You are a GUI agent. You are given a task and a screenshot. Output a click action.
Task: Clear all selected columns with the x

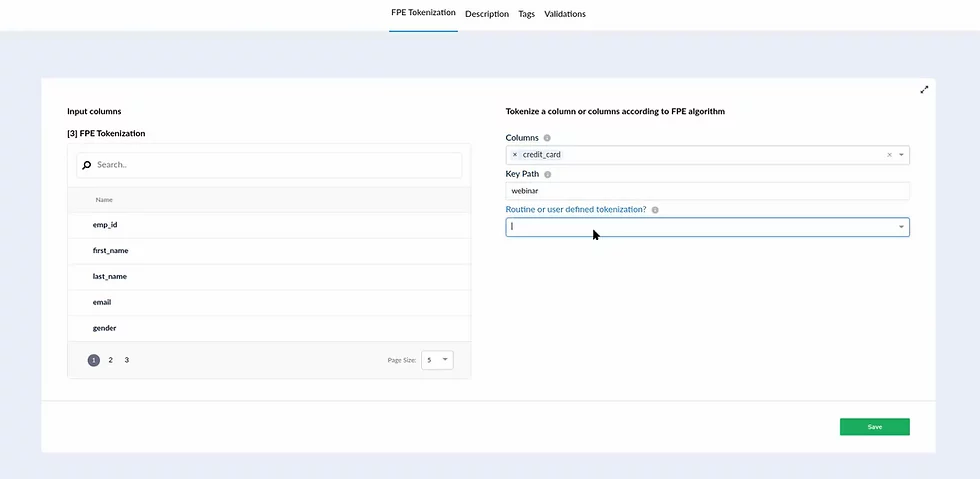[x=889, y=154]
